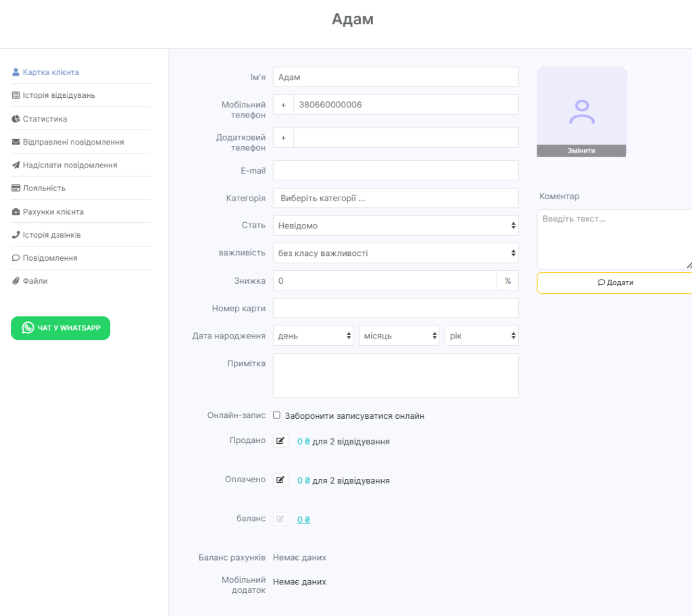692x616 pixels.
Task: Click the edit icon next to Оплачено
Action: (x=280, y=480)
